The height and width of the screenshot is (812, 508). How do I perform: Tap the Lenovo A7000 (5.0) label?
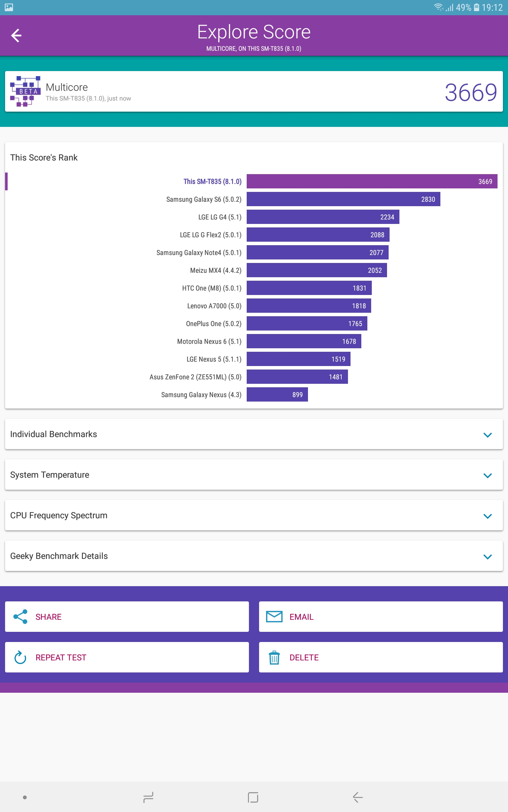214,306
